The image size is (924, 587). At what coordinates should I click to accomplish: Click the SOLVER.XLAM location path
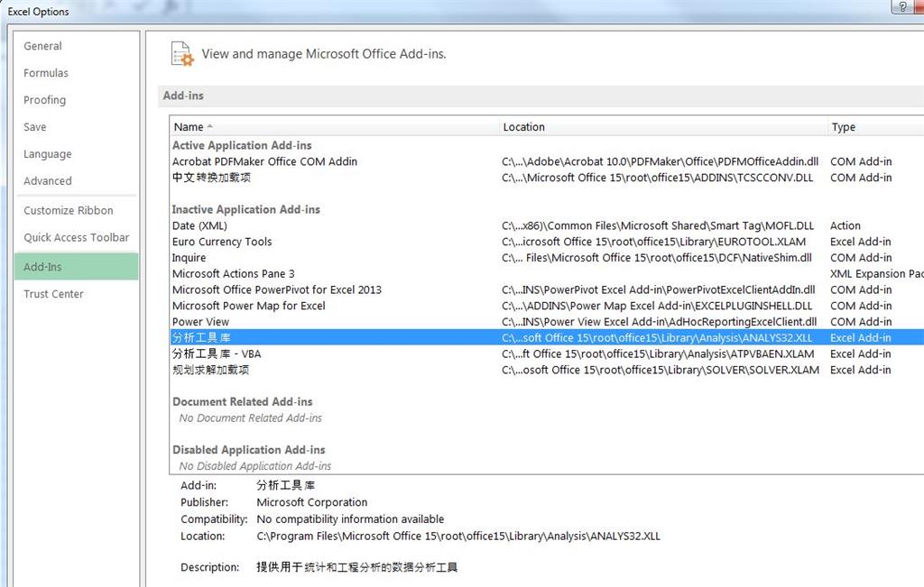click(x=661, y=371)
